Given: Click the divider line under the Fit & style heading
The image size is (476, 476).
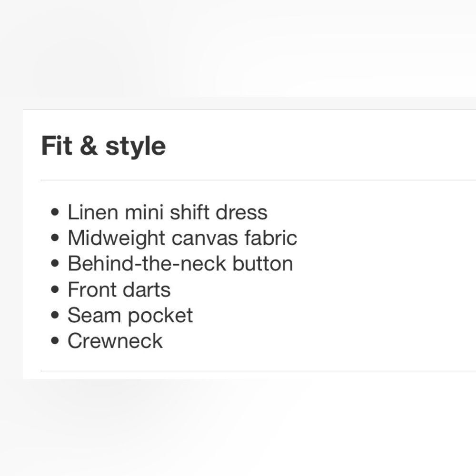Looking at the screenshot, I should [258, 180].
